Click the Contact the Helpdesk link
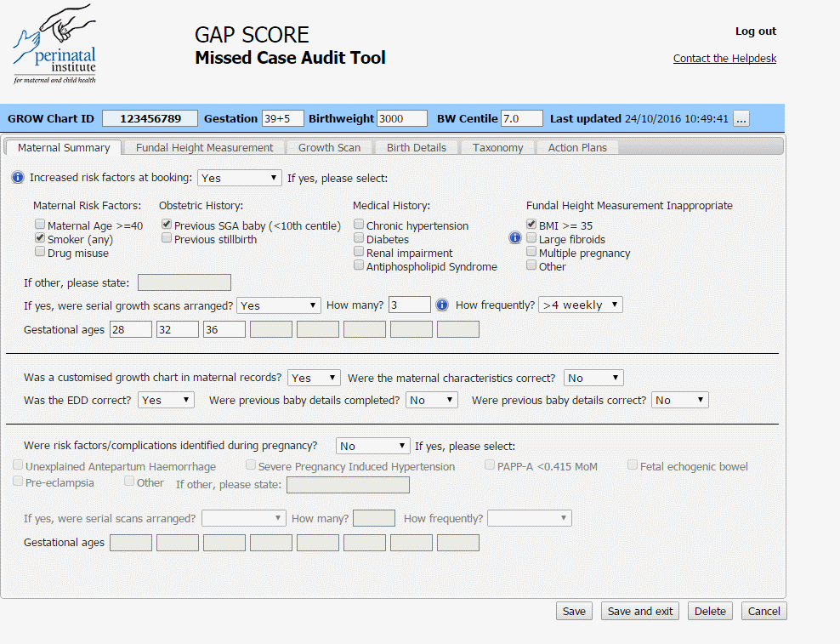 point(724,58)
